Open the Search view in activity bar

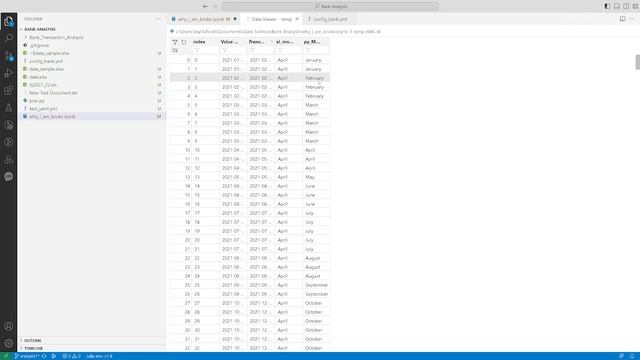[9, 38]
